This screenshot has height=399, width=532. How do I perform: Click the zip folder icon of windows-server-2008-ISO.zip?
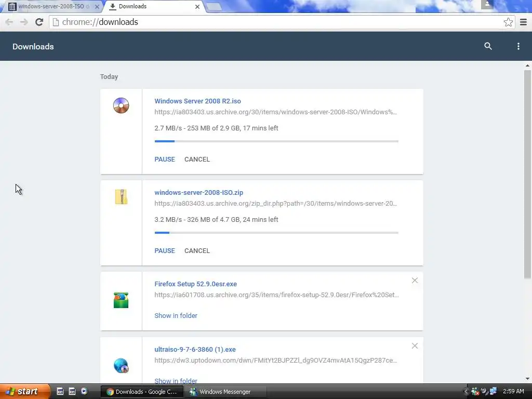coord(121,197)
